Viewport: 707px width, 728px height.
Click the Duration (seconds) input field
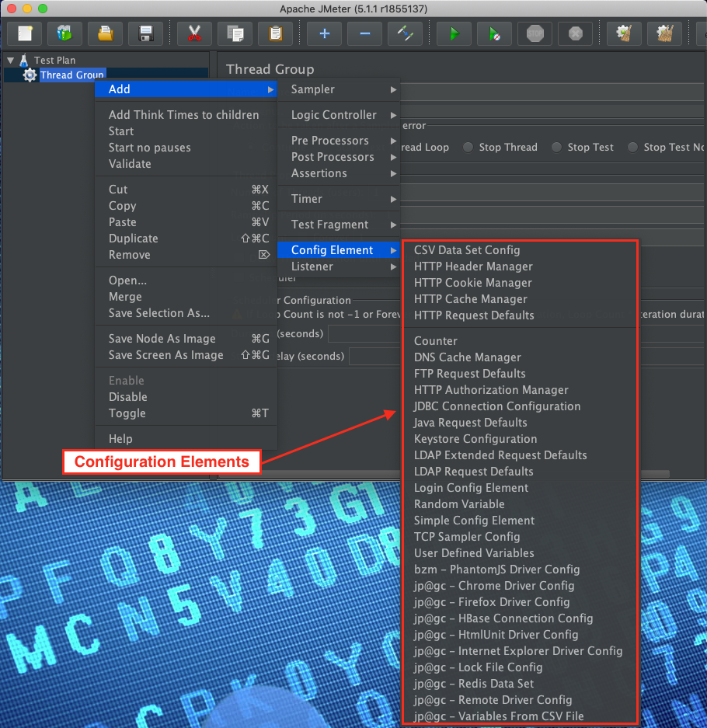364,334
